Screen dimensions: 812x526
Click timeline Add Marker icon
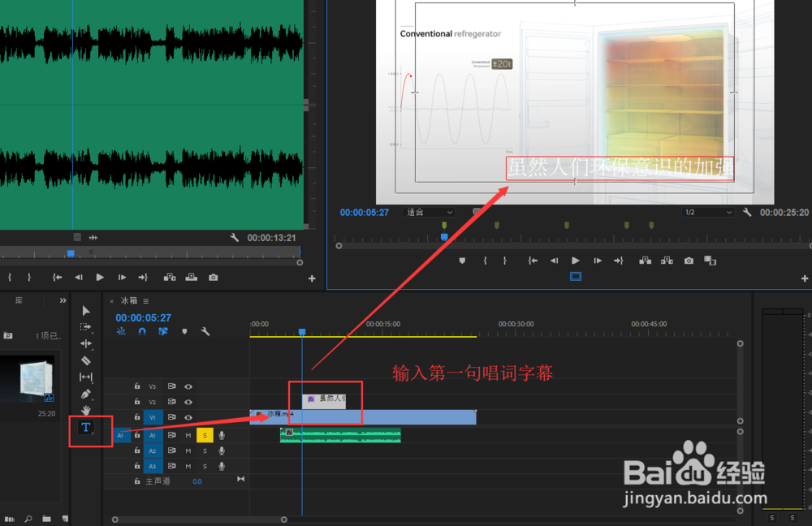[x=184, y=331]
